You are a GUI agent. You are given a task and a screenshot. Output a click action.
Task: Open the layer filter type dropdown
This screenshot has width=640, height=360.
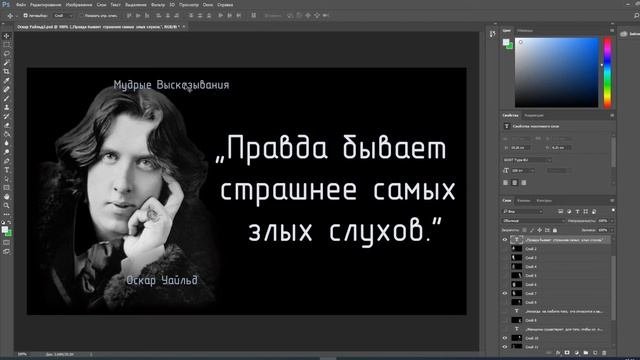(x=522, y=211)
